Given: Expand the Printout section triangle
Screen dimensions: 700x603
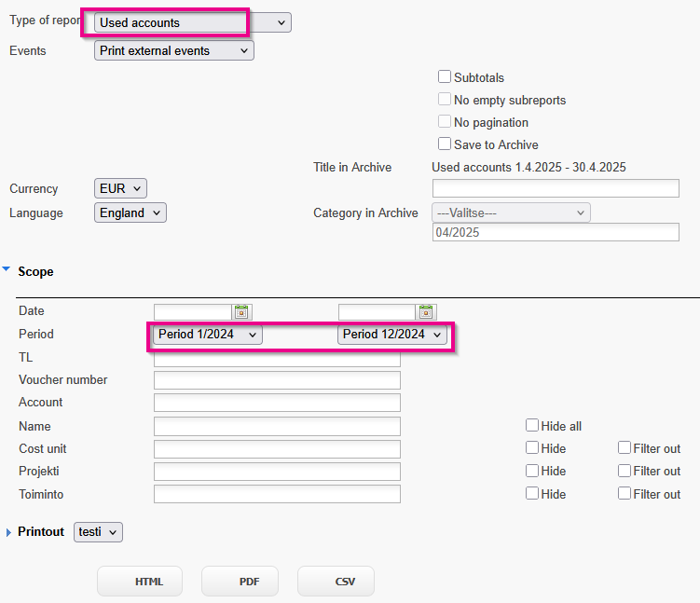Looking at the screenshot, I should 8,532.
